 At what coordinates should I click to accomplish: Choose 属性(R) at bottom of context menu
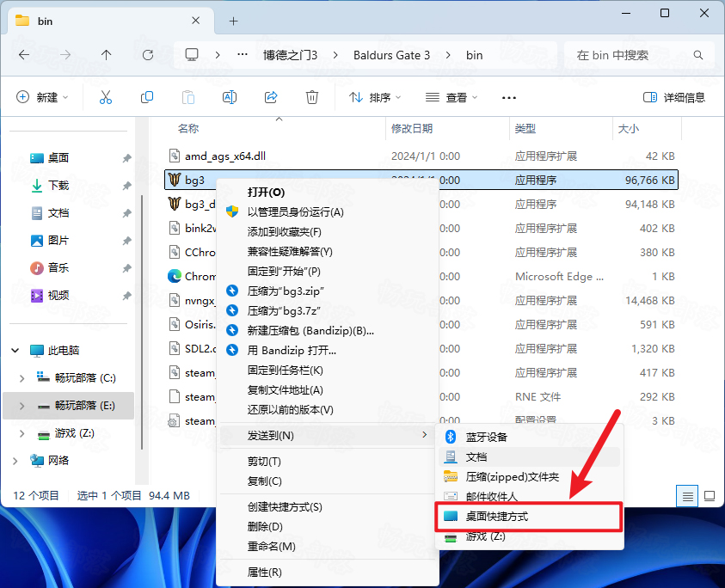point(328,572)
